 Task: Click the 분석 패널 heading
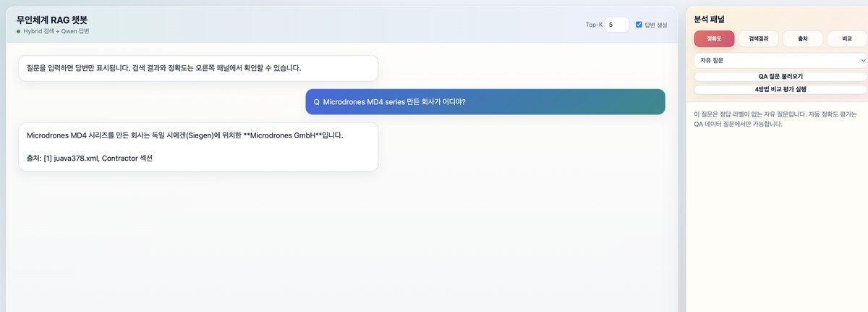click(x=709, y=19)
